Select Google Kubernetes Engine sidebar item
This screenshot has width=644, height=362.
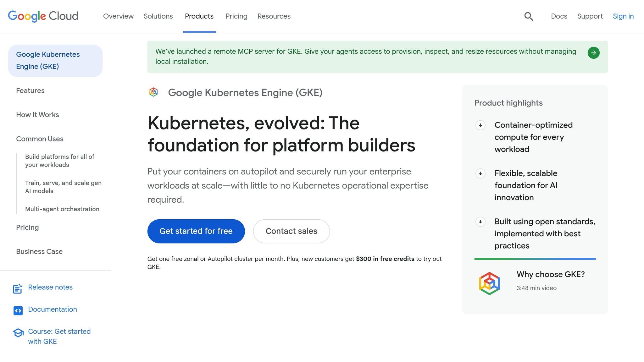55,61
